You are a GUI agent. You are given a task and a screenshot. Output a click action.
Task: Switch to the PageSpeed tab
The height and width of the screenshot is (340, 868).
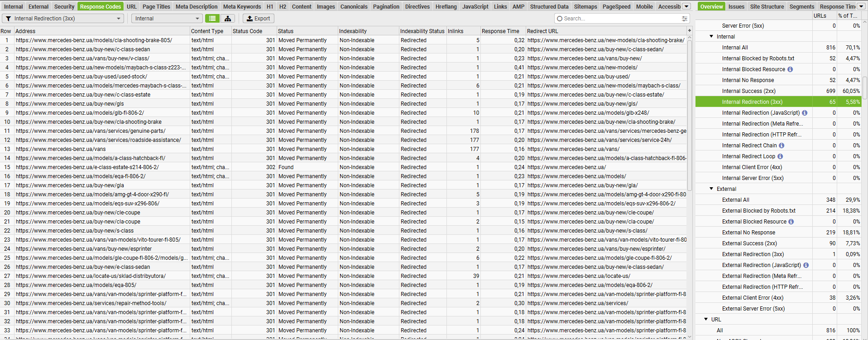[616, 6]
